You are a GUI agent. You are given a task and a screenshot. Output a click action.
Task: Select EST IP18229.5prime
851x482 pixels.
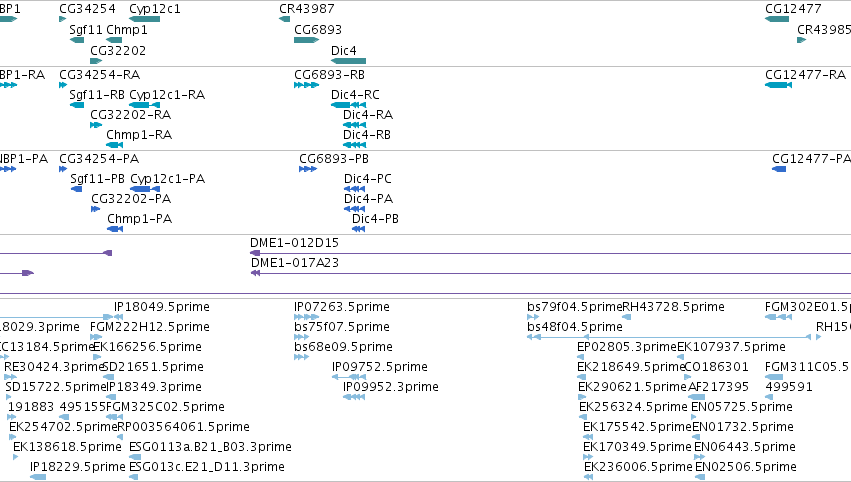[x=78, y=467]
